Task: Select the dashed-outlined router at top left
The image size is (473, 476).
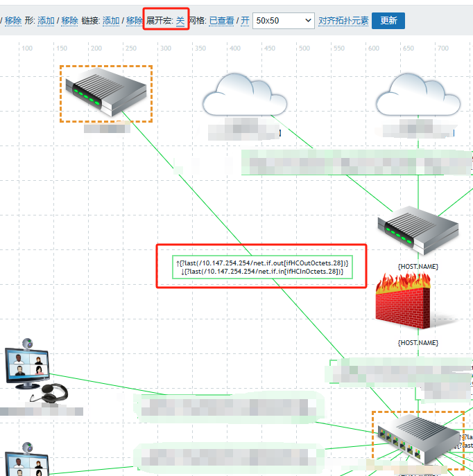Action: 106,93
